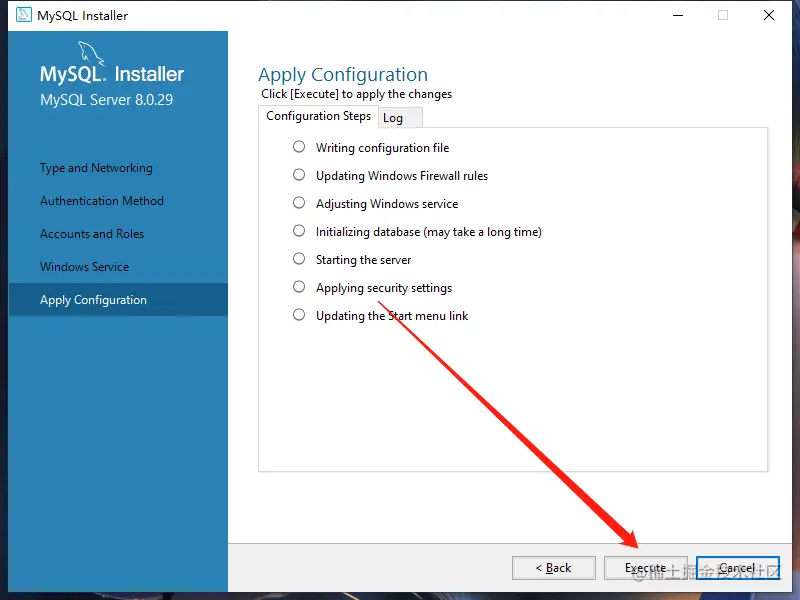
Task: Click 'Initializing database (may take a long time)' text
Action: (429, 232)
